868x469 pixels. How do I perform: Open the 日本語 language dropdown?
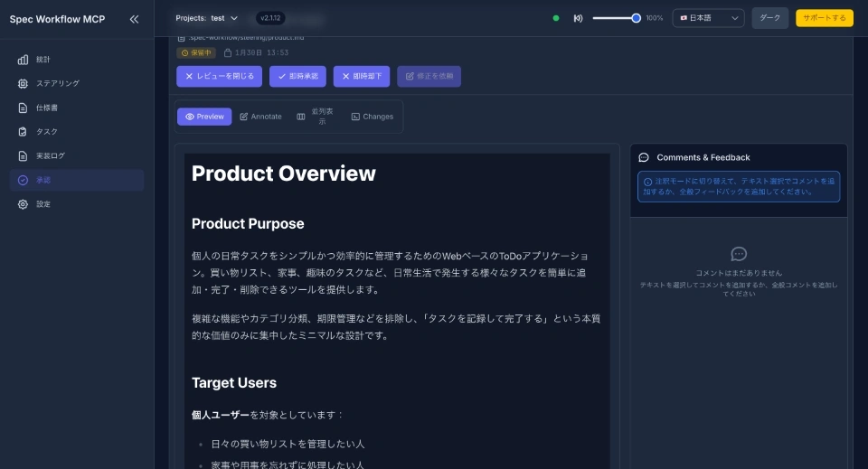pos(708,18)
